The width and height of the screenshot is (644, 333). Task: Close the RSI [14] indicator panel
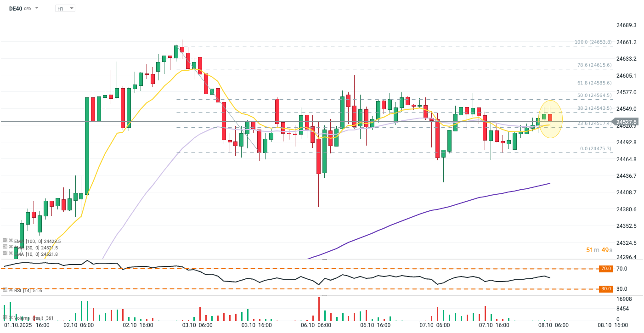[11, 290]
